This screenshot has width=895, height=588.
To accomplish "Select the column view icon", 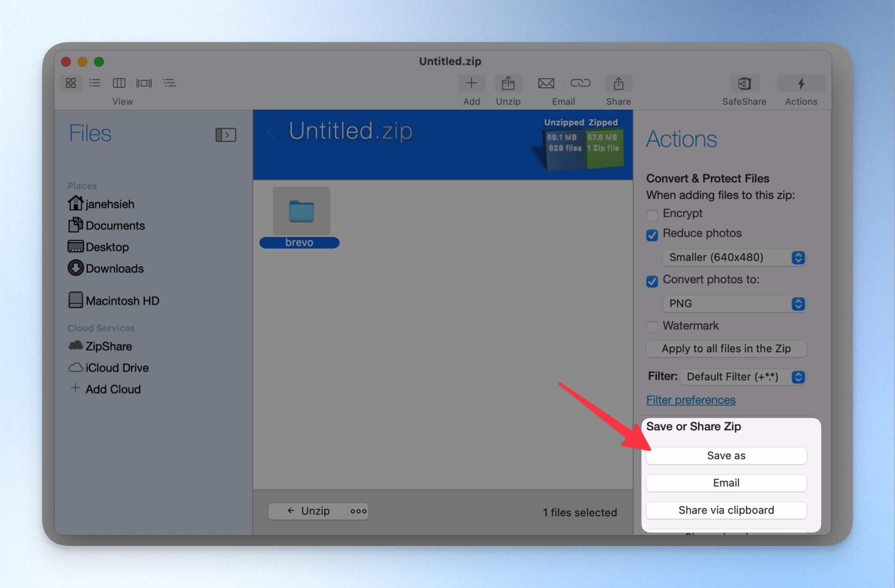I will (x=119, y=83).
